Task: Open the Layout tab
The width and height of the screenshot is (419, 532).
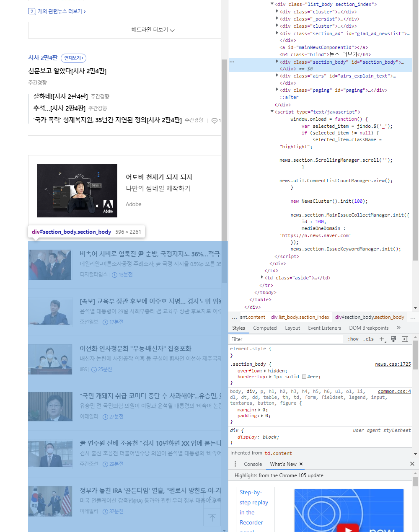Action: pyautogui.click(x=292, y=328)
